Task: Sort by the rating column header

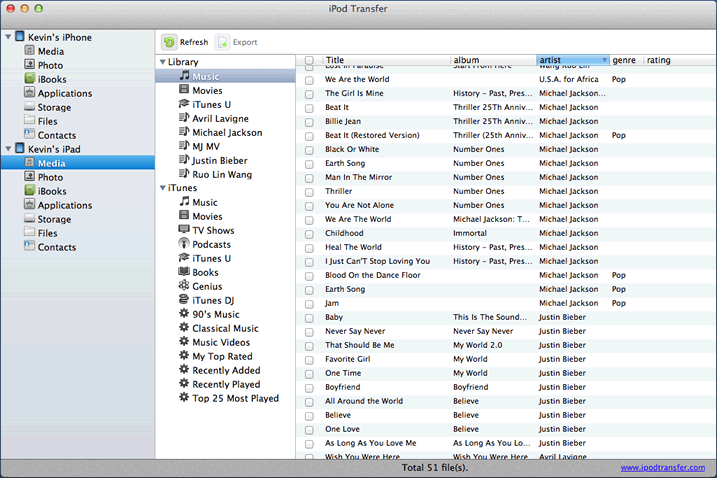Action: 658,60
